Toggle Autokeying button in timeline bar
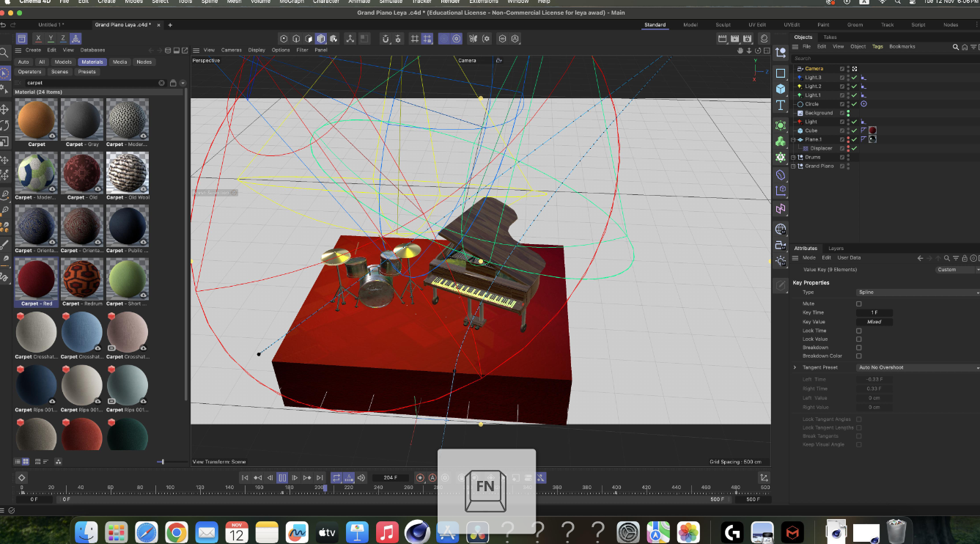980x544 pixels. point(432,477)
